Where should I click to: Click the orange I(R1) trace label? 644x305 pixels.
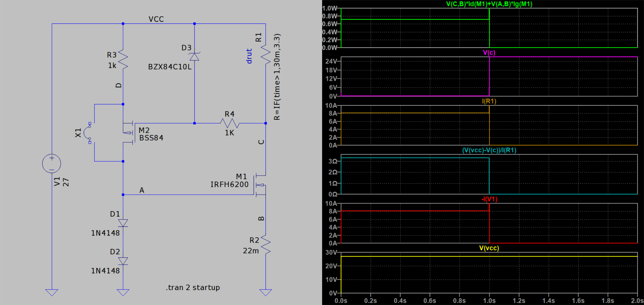pyautogui.click(x=489, y=101)
